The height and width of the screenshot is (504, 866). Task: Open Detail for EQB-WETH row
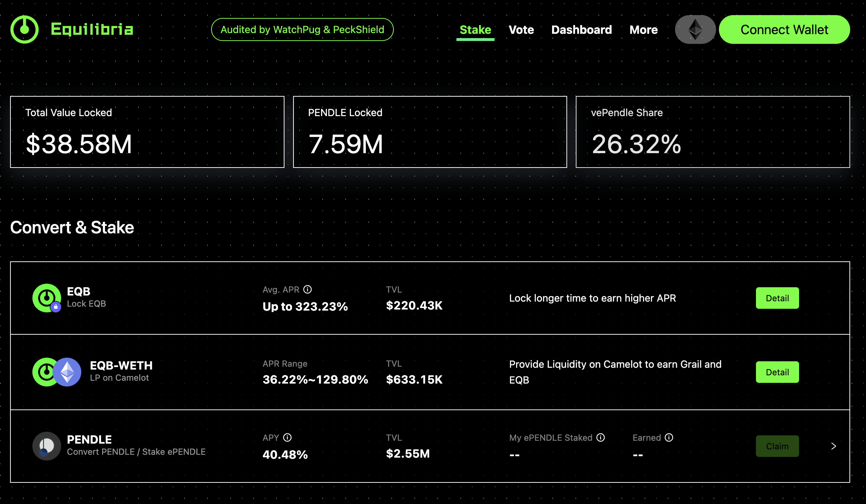tap(777, 372)
